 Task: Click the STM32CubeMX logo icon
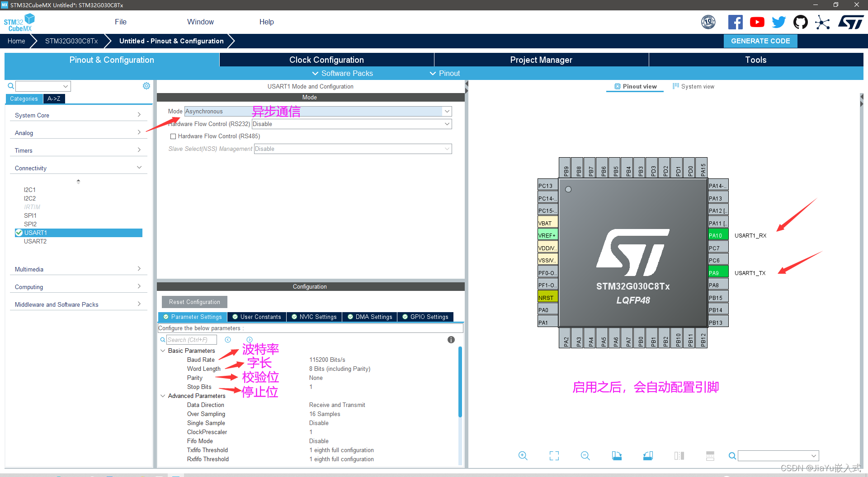(x=19, y=22)
